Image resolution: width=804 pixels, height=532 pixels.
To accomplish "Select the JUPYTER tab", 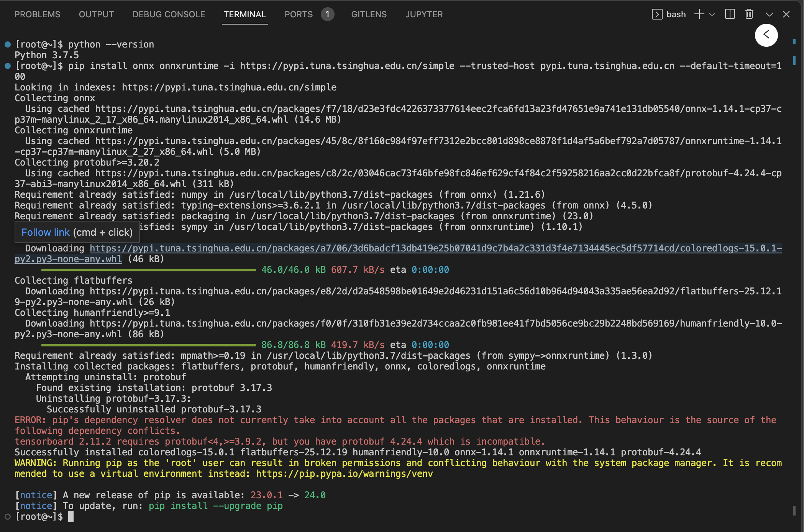I will click(x=424, y=15).
